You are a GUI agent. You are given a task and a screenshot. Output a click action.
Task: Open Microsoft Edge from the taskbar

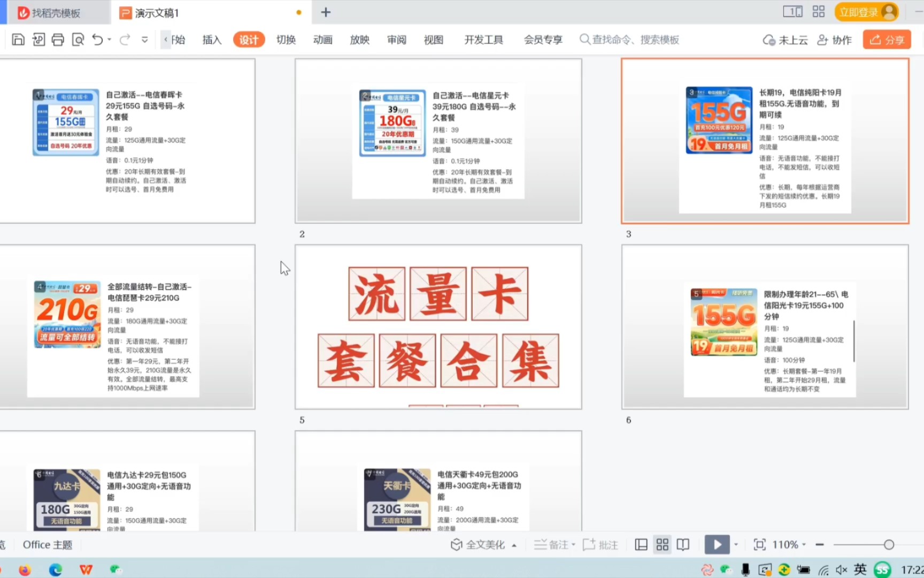click(56, 570)
